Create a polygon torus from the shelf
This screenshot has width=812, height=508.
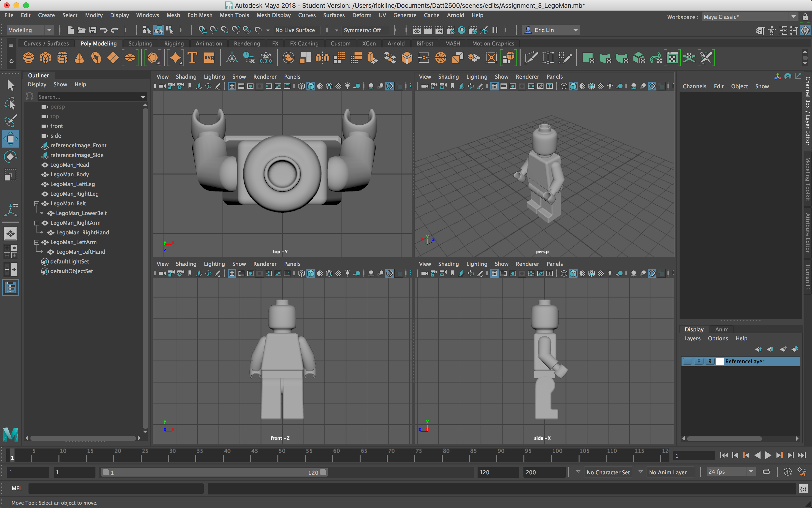tap(96, 58)
